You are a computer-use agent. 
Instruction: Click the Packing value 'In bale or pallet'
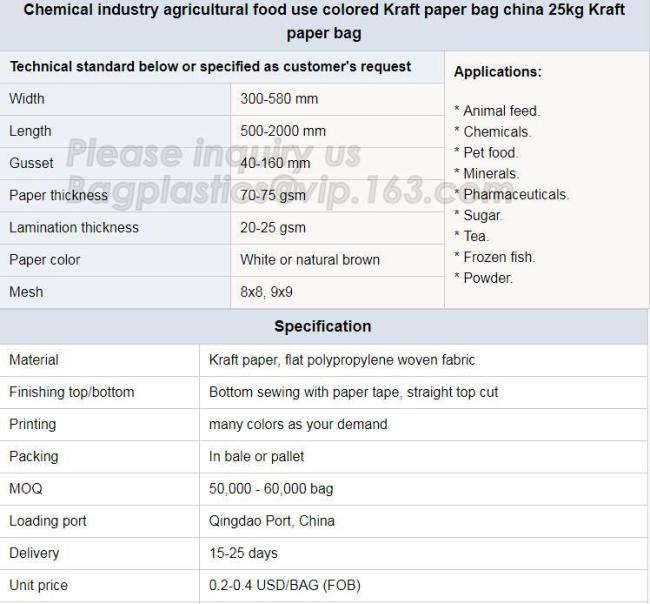click(x=257, y=456)
